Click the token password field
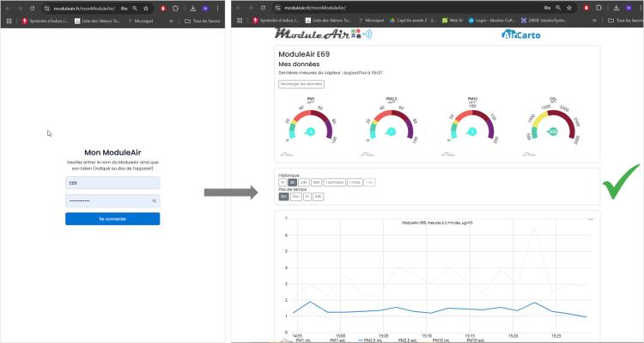The image size is (644, 343). (112, 200)
